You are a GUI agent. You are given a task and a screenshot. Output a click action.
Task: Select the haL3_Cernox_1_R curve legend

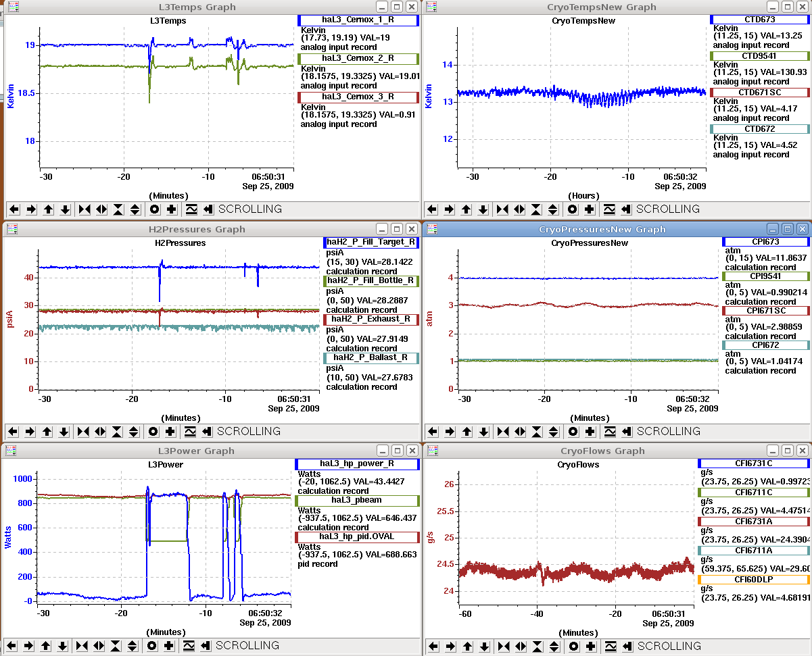358,20
